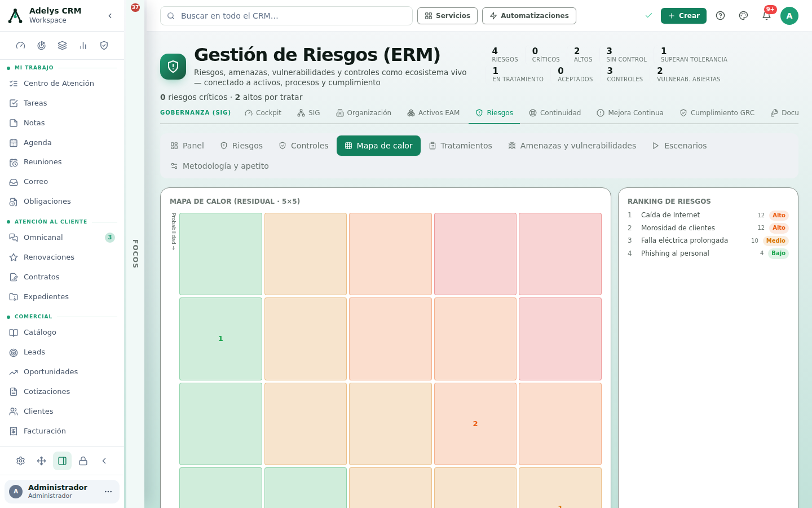Open Catálogo in the sidebar
The image size is (812, 508).
[62, 332]
